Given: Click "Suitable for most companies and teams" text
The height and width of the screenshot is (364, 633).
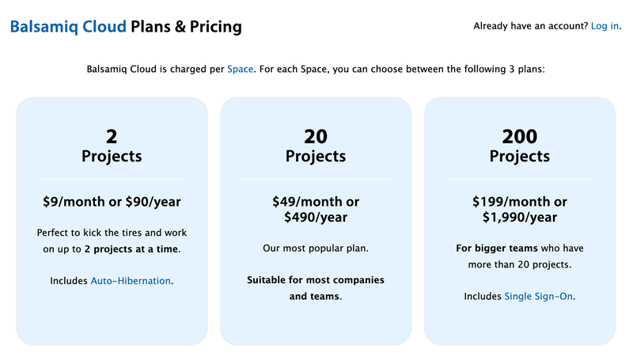Looking at the screenshot, I should pos(316,288).
